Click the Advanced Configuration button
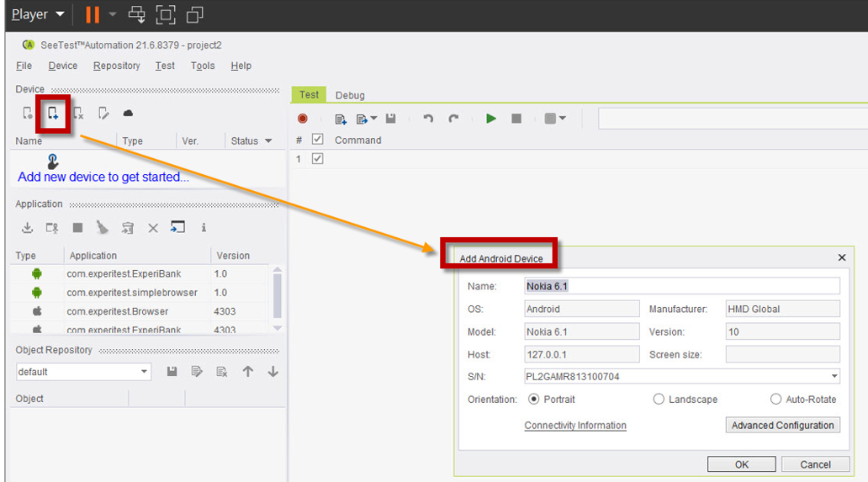 [x=782, y=425]
